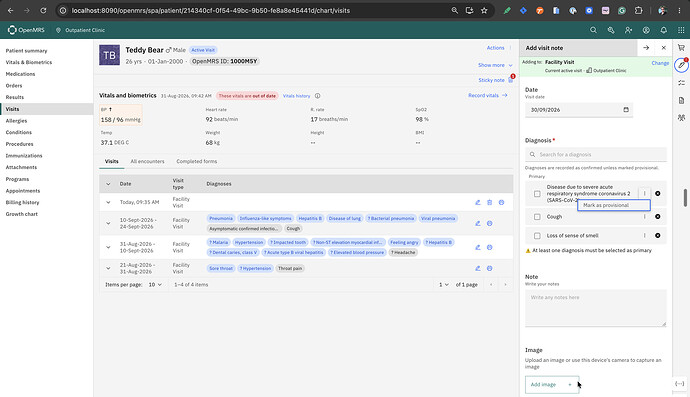Click the visit note panel scrollbar
Image resolution: width=690 pixels, height=397 pixels.
coord(685,198)
